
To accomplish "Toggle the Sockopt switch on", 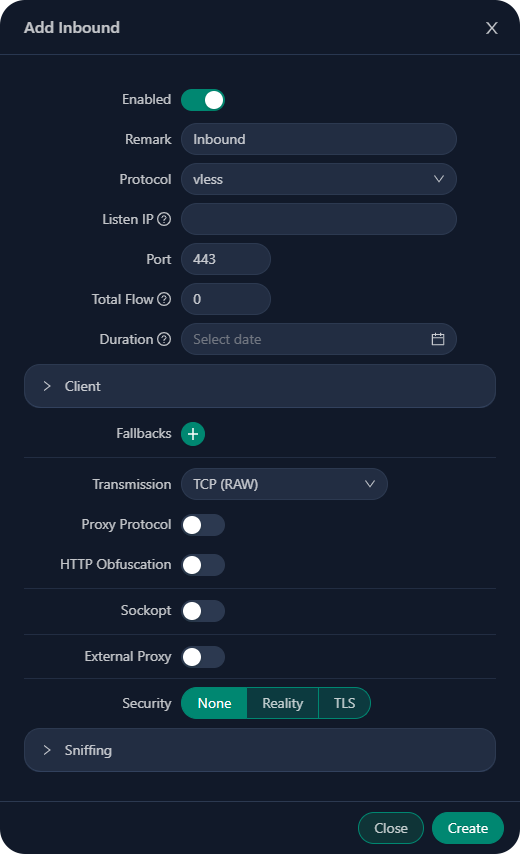I will tap(203, 611).
